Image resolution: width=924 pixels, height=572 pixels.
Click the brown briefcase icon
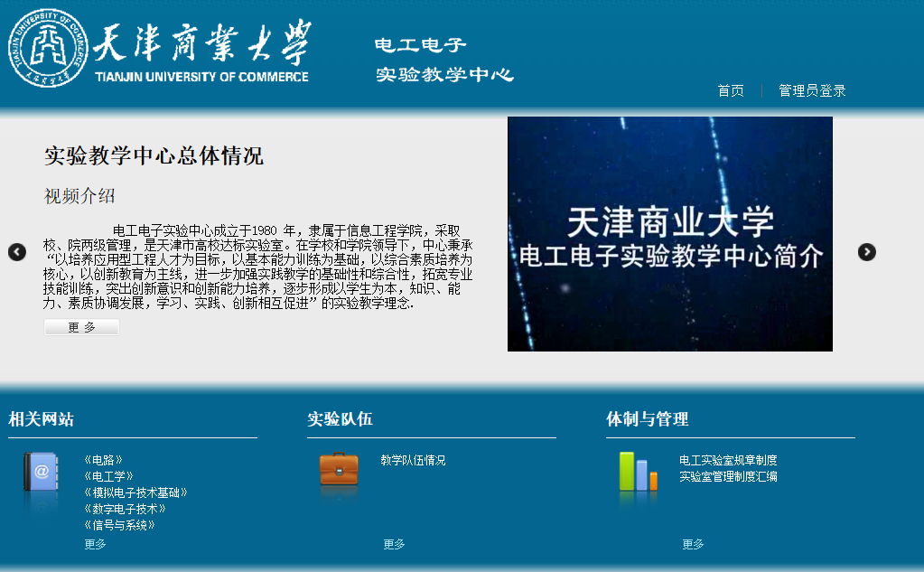[339, 469]
